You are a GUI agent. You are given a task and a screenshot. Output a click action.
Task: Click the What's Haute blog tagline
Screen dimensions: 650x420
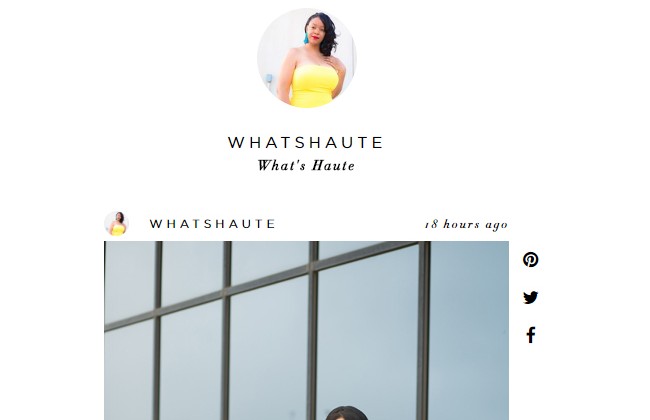pyautogui.click(x=306, y=165)
